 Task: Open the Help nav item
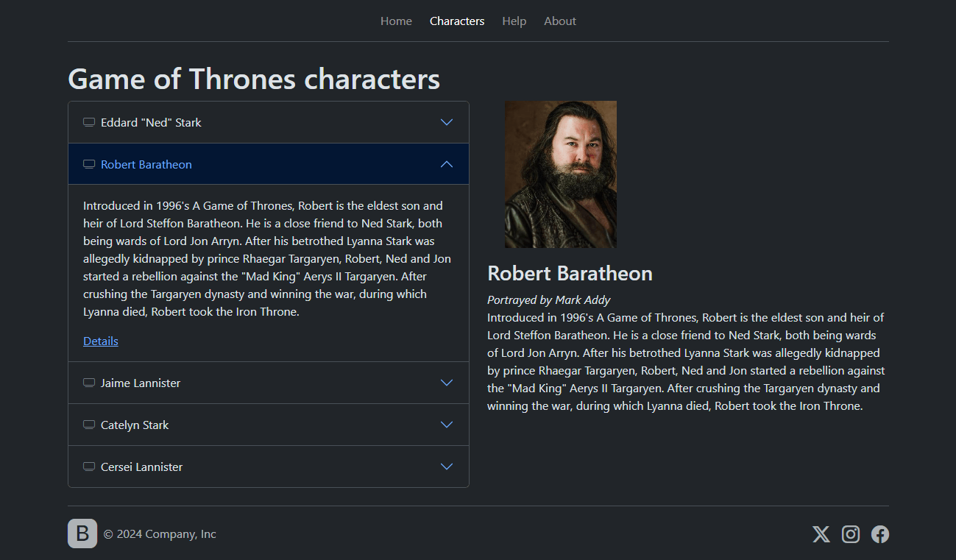point(514,21)
